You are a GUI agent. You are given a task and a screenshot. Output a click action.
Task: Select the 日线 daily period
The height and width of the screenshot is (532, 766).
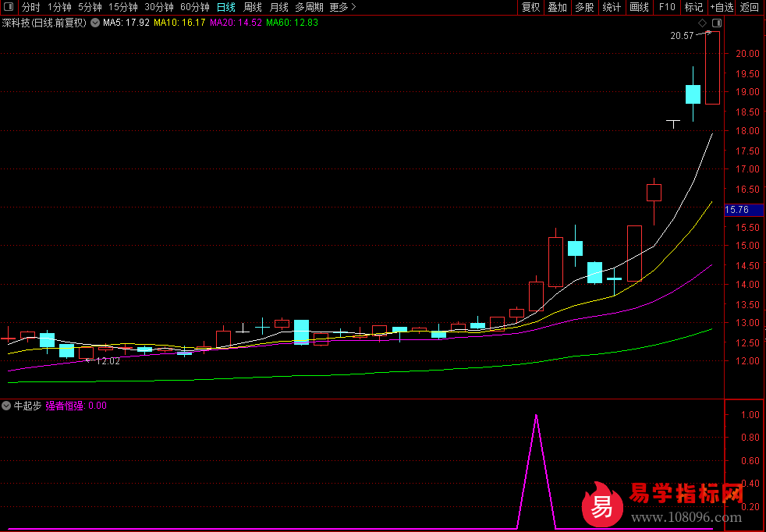(x=226, y=7)
